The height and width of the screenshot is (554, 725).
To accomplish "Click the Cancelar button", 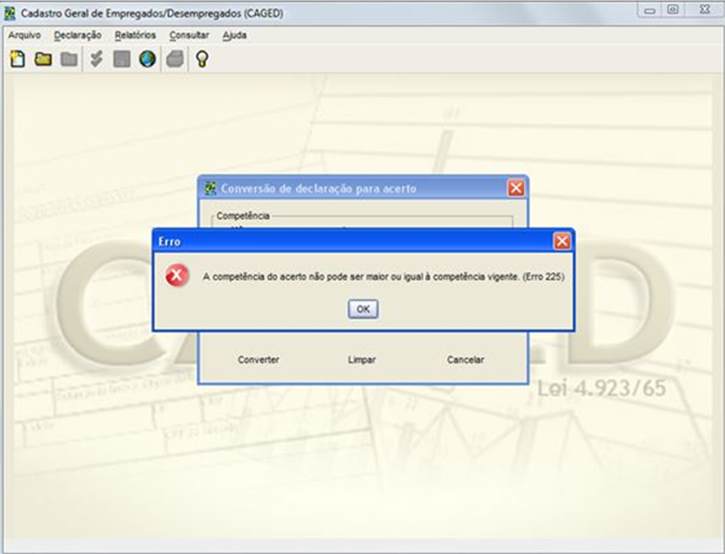I will click(x=465, y=359).
